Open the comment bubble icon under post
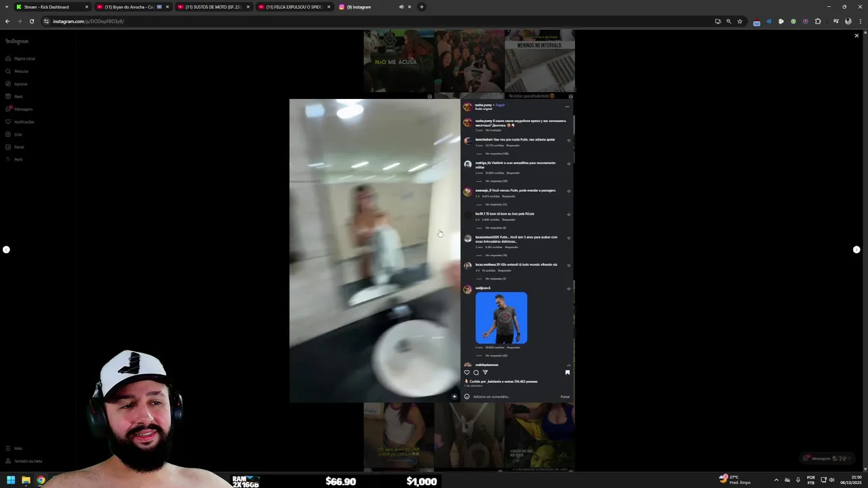The width and height of the screenshot is (868, 488). (x=476, y=372)
